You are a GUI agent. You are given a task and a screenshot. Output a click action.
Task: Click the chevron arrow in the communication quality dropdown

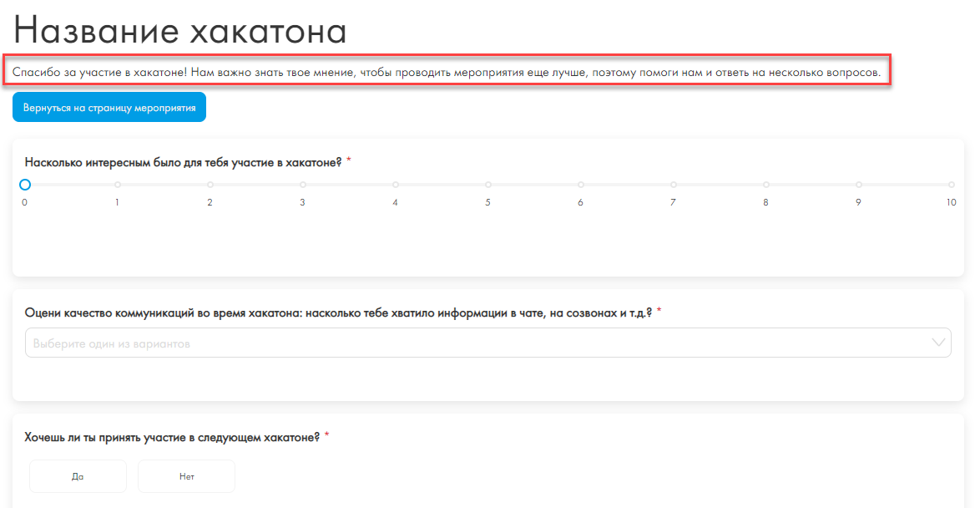939,343
